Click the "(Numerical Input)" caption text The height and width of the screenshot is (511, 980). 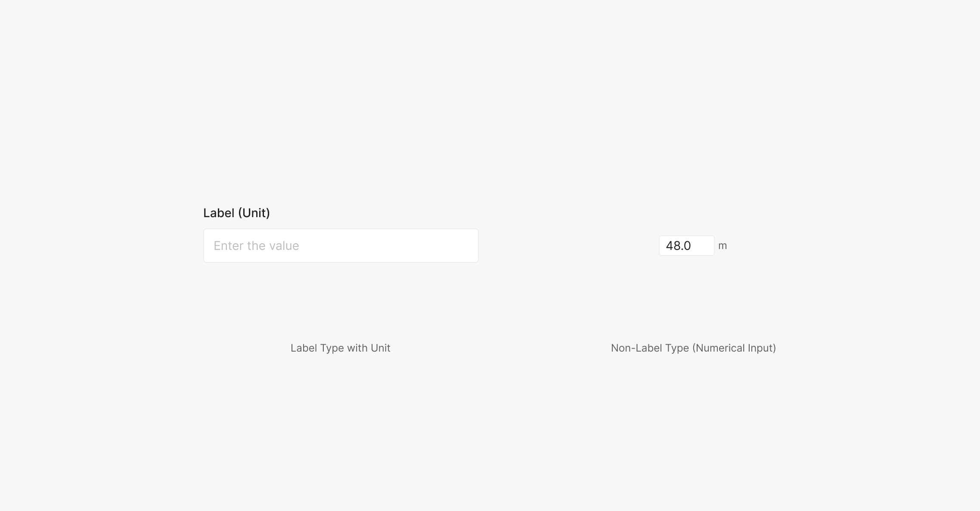coord(734,348)
